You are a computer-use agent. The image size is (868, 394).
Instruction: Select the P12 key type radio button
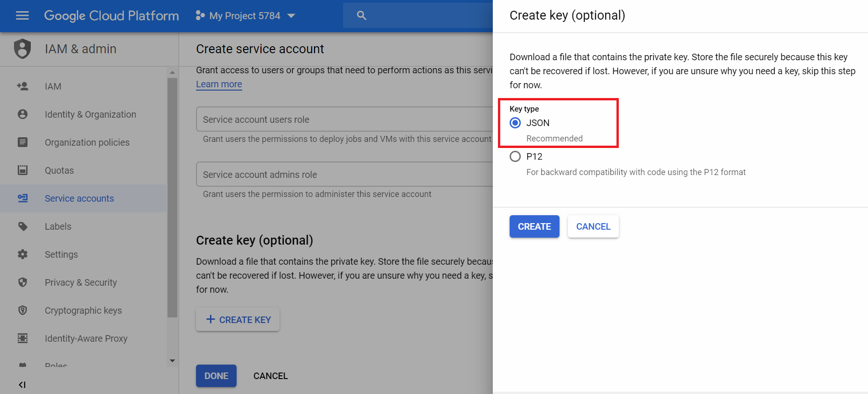515,156
